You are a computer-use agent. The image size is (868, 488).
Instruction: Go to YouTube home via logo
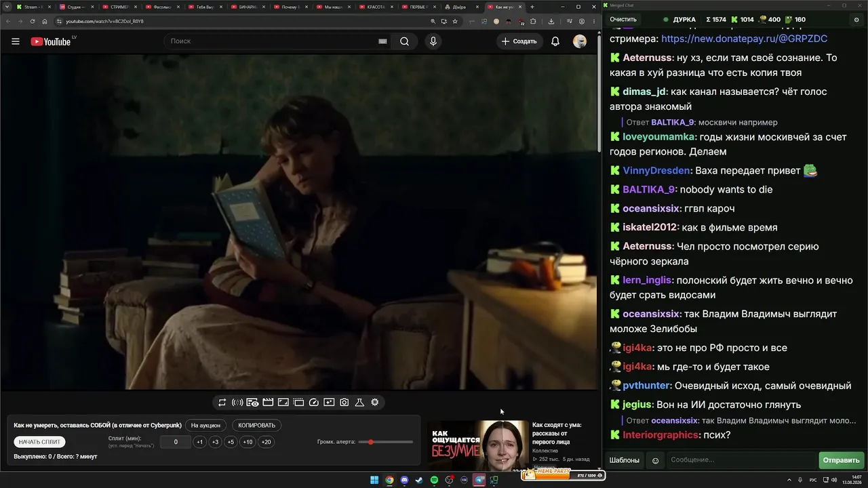tap(51, 41)
